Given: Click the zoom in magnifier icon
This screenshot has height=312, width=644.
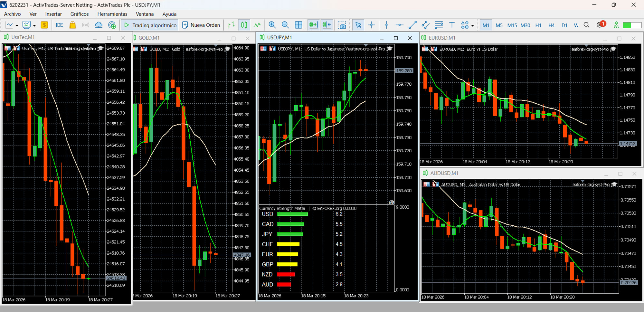Looking at the screenshot, I should point(272,25).
